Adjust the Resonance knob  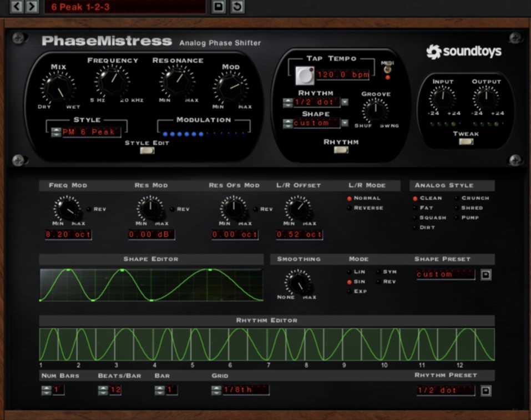point(177,82)
